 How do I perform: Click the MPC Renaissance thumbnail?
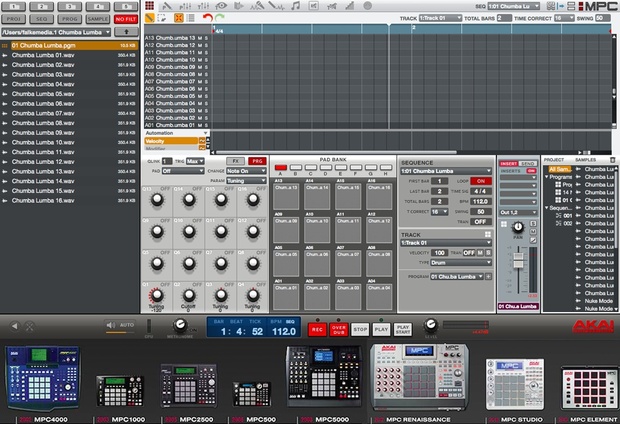click(420, 376)
